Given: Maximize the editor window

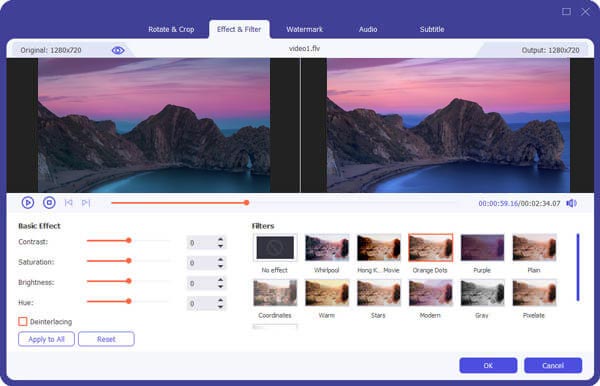Looking at the screenshot, I should [566, 11].
